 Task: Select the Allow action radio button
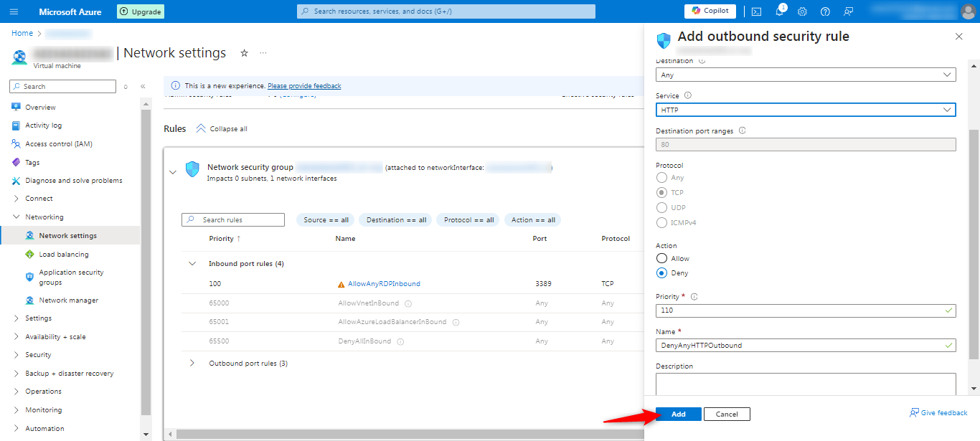661,258
